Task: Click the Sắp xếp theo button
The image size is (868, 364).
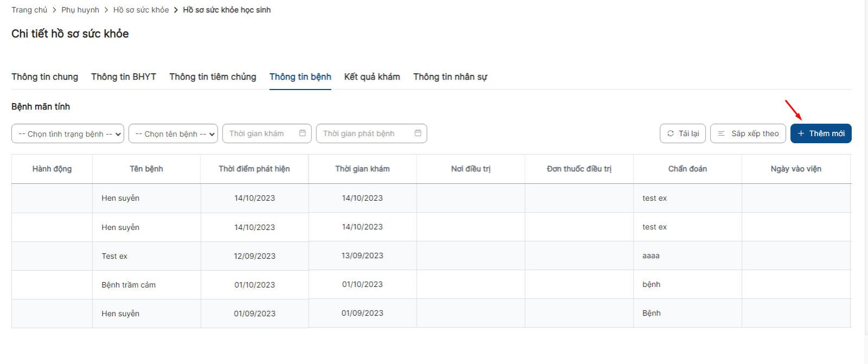Action: tap(748, 133)
